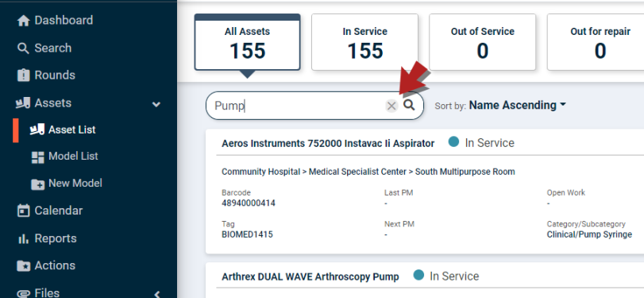This screenshot has height=298, width=644.
Task: Click the Aeros Instruments In Service status dot
Action: 453,142
